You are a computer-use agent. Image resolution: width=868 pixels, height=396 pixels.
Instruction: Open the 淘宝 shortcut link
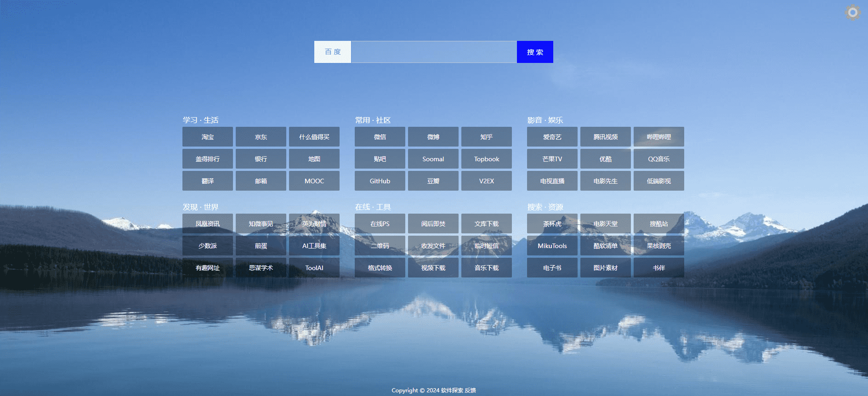pos(208,137)
